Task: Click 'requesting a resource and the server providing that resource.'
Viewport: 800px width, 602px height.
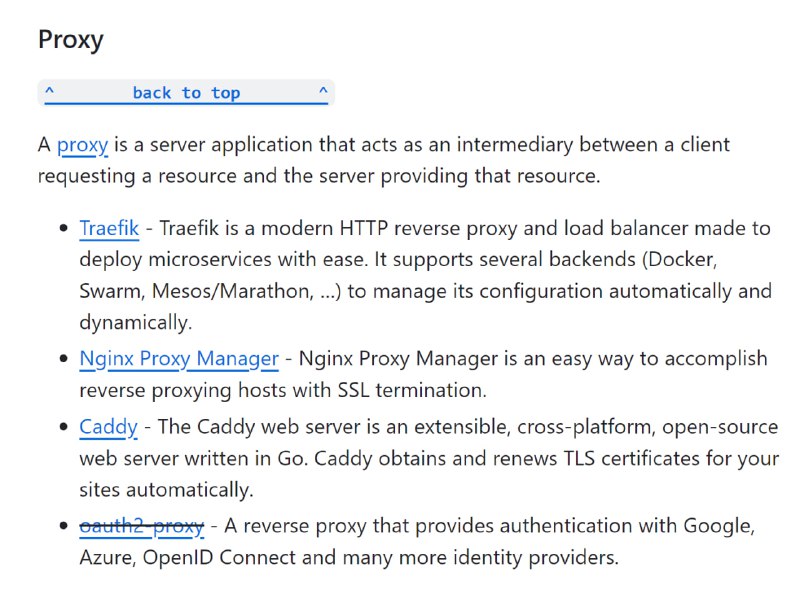Action: pos(319,176)
